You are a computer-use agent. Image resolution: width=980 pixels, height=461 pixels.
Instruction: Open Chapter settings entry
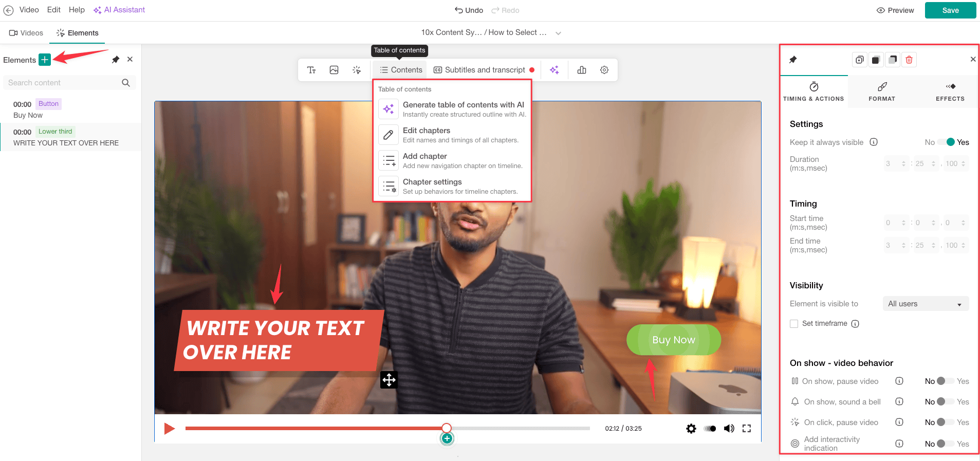[452, 186]
